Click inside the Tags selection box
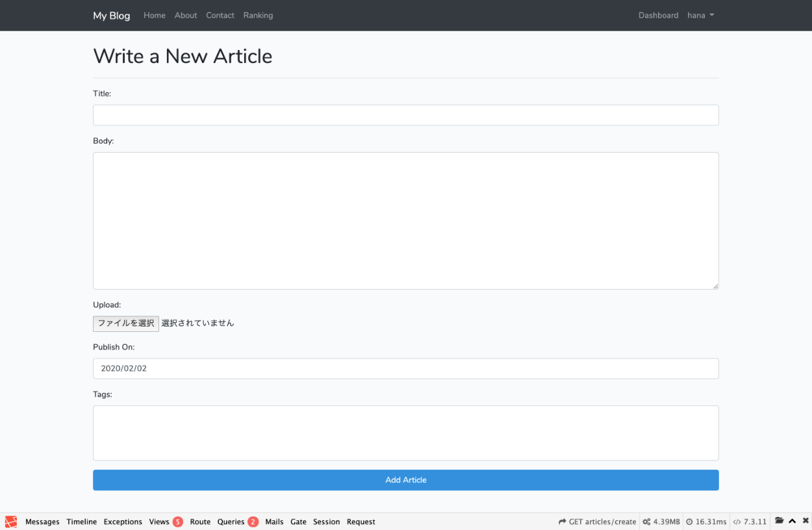Image resolution: width=812 pixels, height=530 pixels. (x=405, y=433)
